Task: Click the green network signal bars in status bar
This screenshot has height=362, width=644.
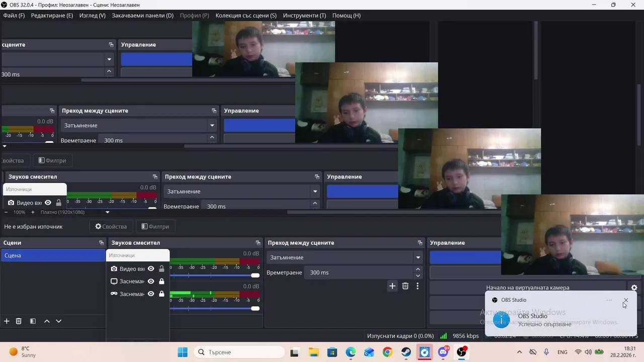Action: click(443, 336)
